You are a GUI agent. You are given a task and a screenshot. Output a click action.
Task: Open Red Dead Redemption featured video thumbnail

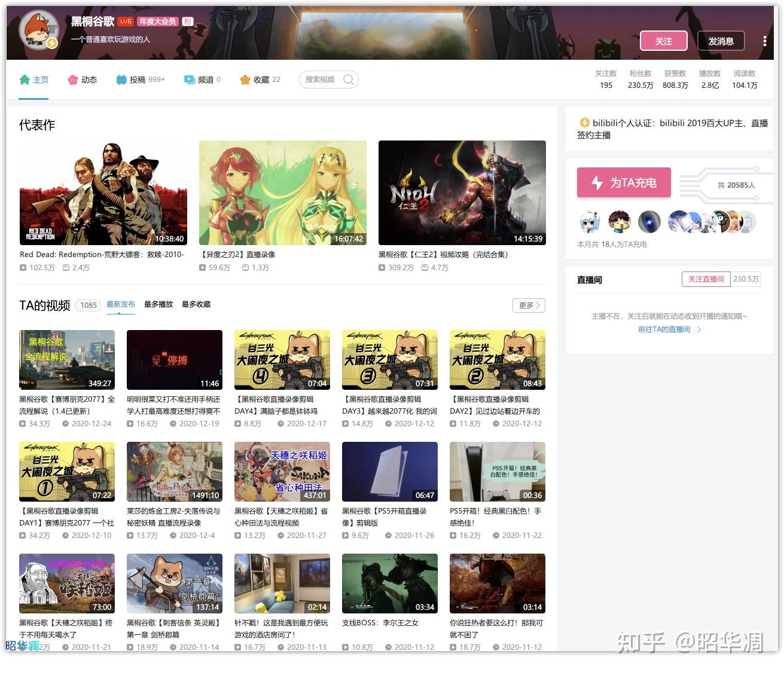tap(103, 193)
